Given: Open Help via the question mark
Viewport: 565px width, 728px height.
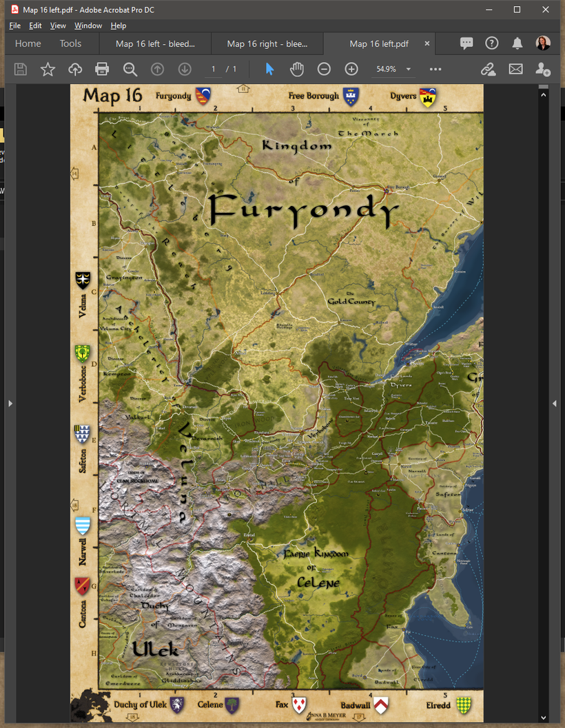Looking at the screenshot, I should (x=491, y=43).
